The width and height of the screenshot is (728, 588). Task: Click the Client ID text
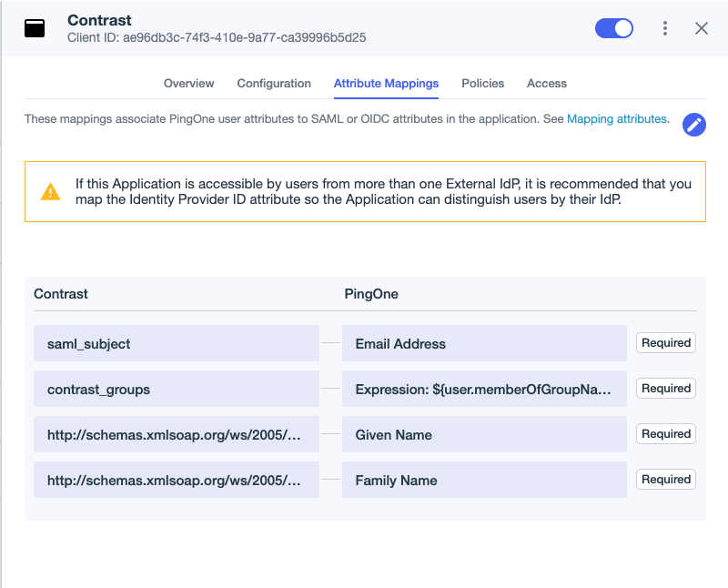217,37
